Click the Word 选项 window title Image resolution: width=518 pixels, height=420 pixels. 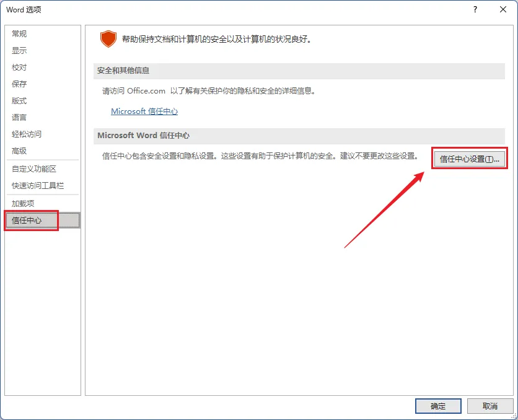click(x=24, y=10)
